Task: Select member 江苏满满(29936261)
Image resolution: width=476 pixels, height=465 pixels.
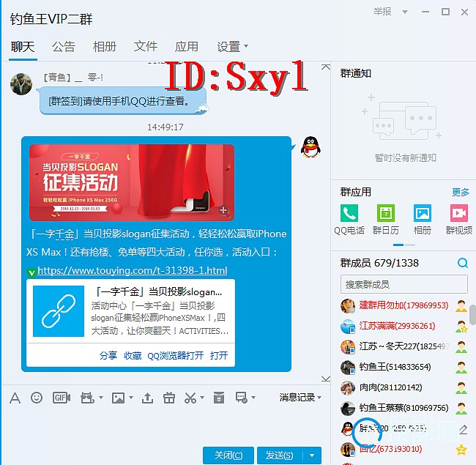Action: (404, 327)
